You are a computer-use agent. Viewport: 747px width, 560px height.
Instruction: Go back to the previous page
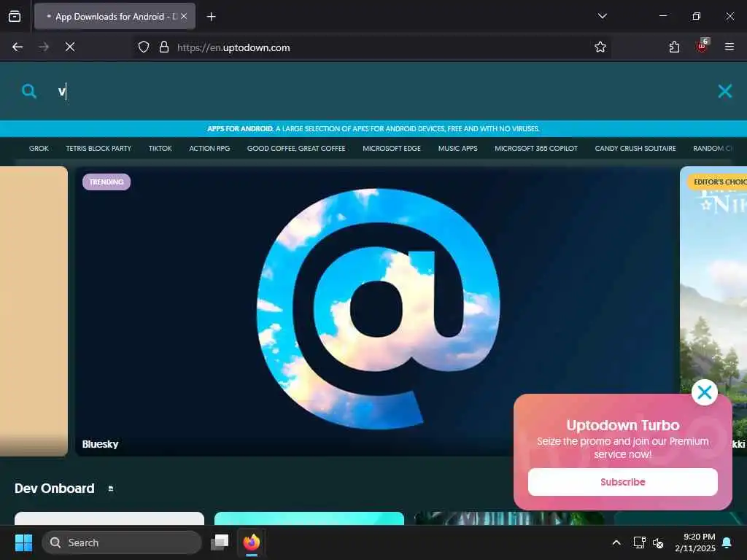18,47
